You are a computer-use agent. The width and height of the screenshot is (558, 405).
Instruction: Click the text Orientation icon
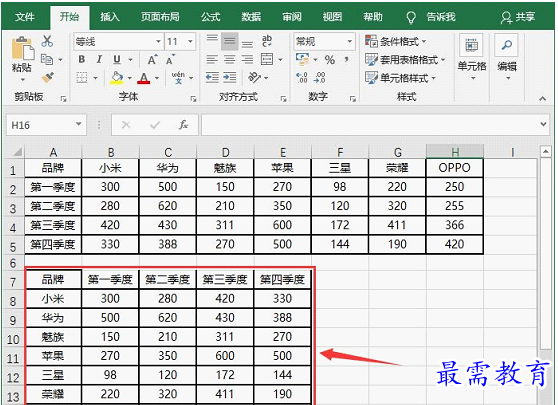254,77
